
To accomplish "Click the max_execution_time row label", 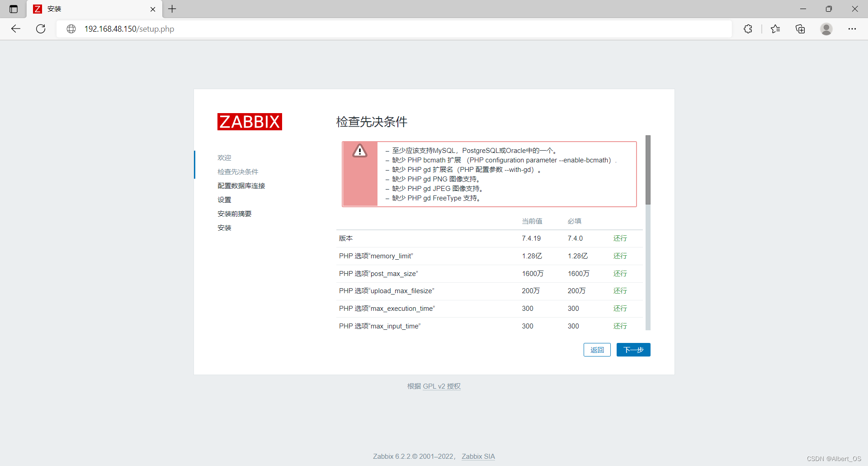I will coord(387,308).
